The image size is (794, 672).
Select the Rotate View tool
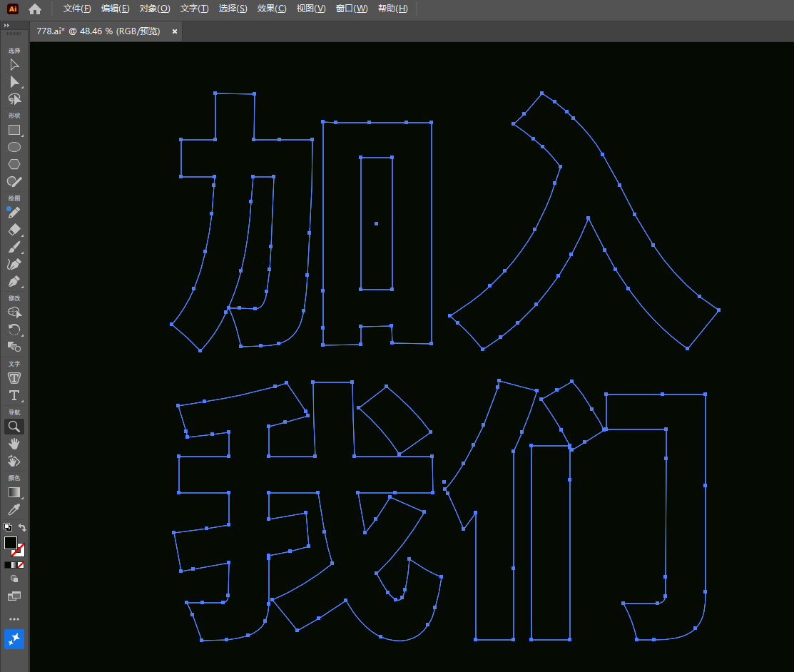pos(14,462)
